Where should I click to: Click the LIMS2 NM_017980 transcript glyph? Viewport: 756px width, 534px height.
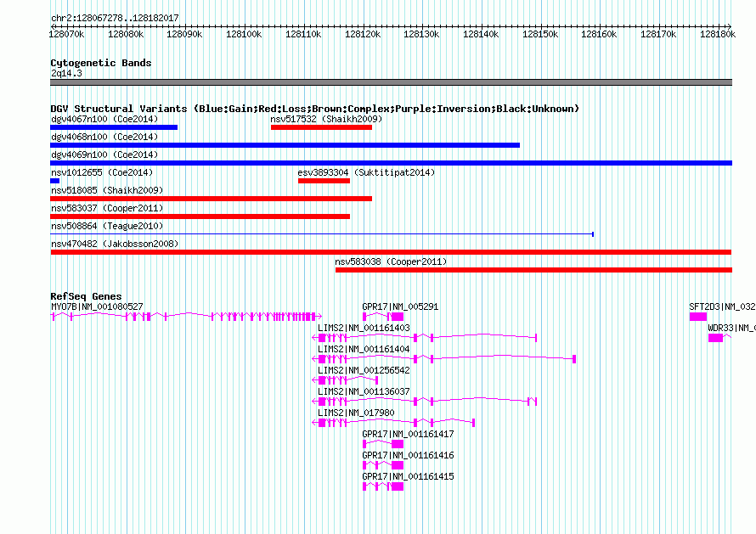click(x=393, y=423)
